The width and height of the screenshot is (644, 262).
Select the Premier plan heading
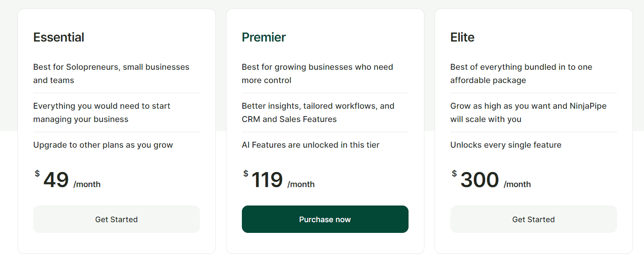pos(264,37)
